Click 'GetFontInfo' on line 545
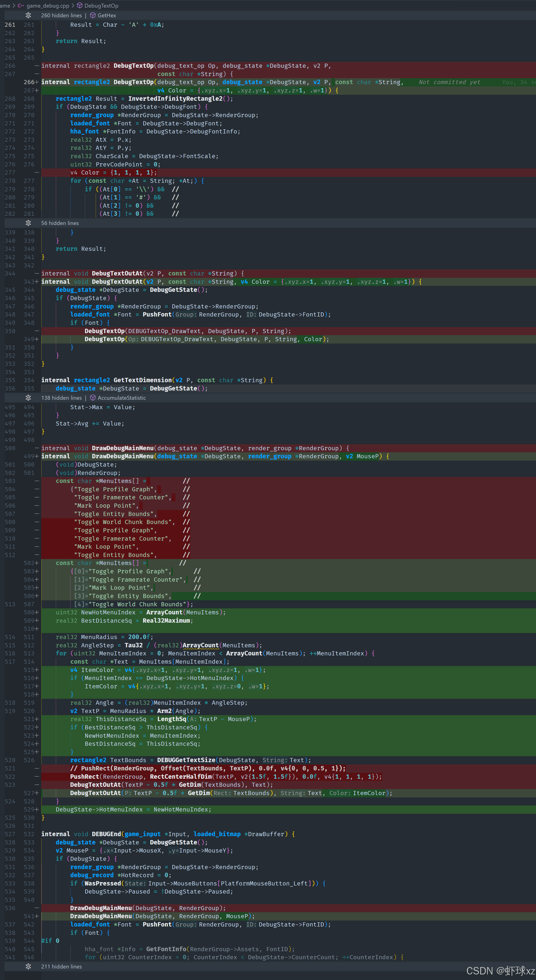 point(166,949)
